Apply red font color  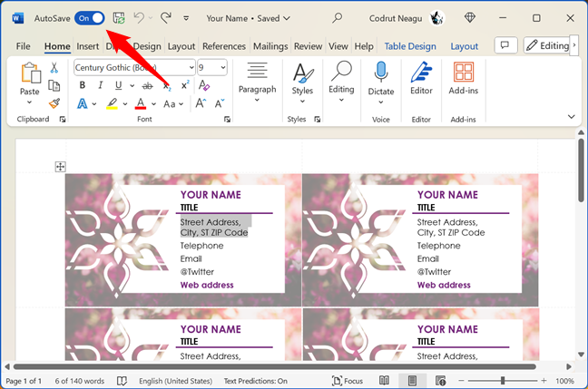pyautogui.click(x=141, y=103)
